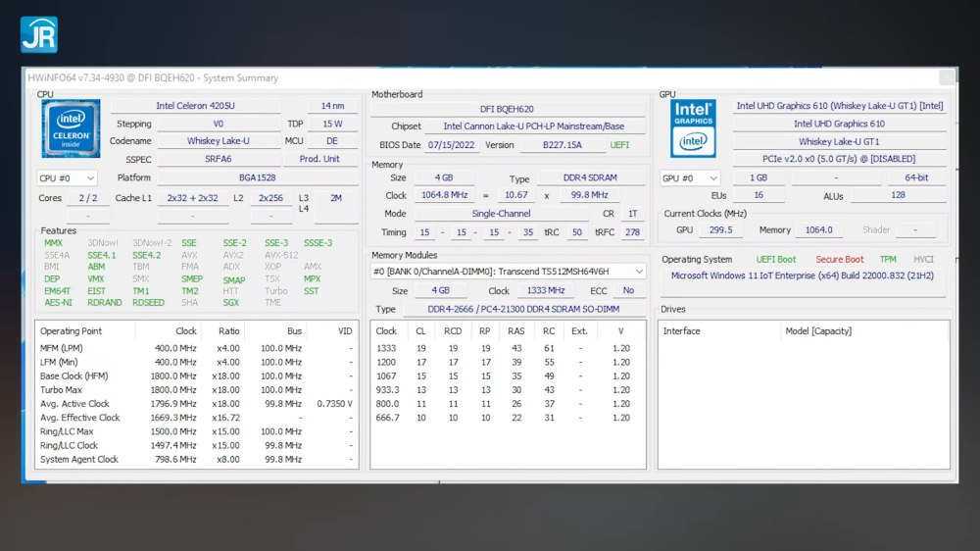Click the Intel UHD Graphics 610 Whiskey Lake-U GT1 field
The height and width of the screenshot is (551, 980).
(840, 106)
